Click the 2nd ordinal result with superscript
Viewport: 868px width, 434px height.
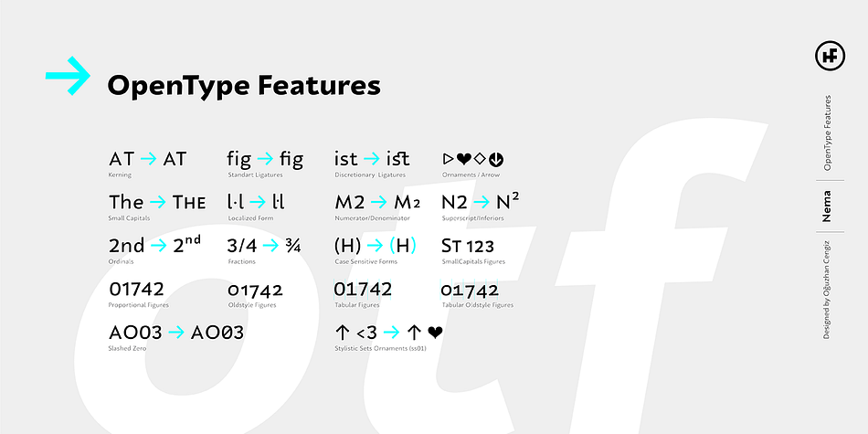pyautogui.click(x=187, y=245)
